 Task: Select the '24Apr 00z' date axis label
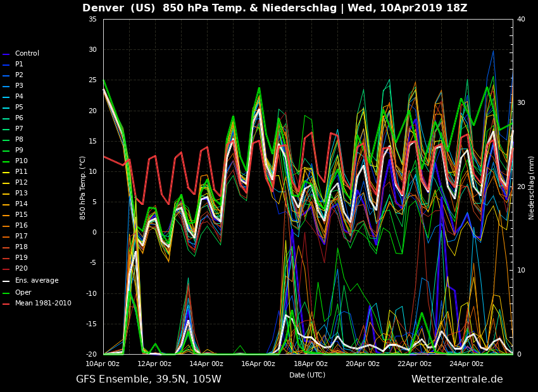click(466, 364)
